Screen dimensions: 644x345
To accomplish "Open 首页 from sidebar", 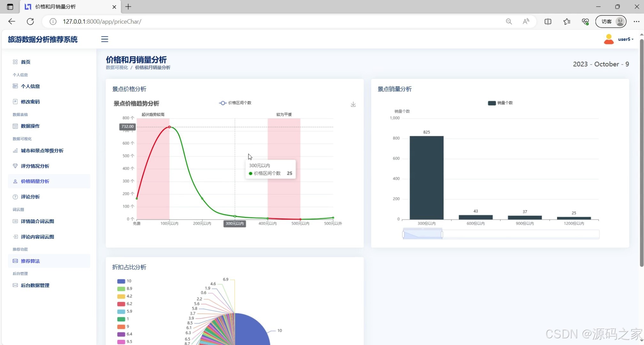I will coord(26,62).
